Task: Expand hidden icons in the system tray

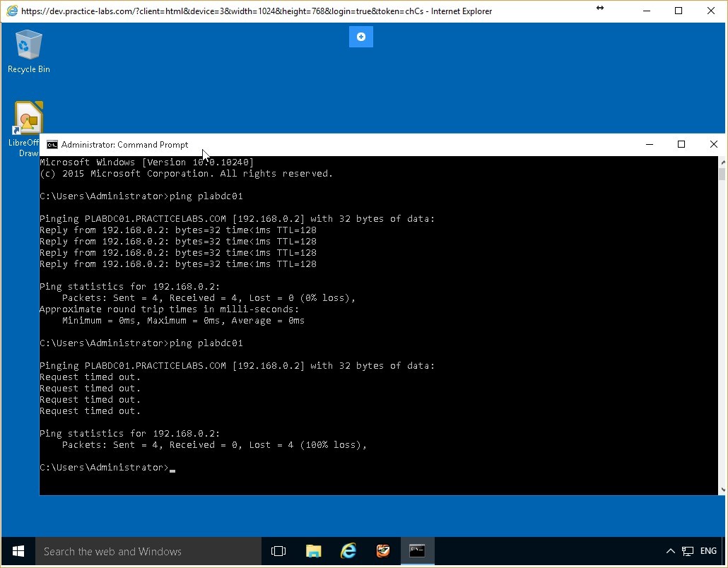Action: [670, 551]
